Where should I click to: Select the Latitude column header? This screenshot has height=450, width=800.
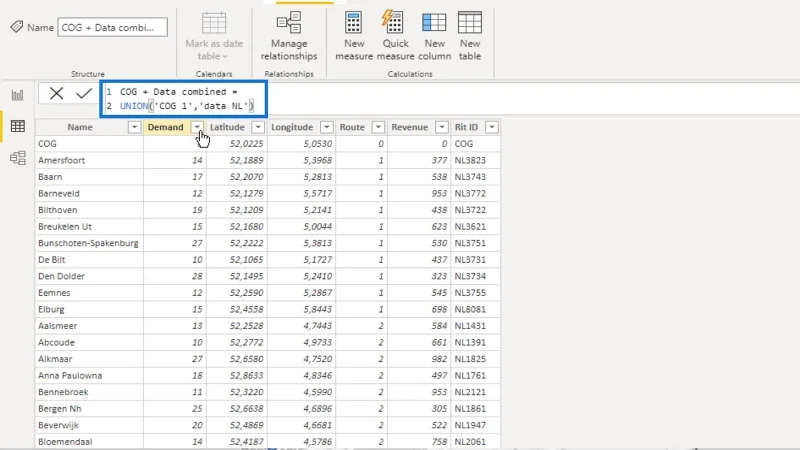tap(227, 127)
